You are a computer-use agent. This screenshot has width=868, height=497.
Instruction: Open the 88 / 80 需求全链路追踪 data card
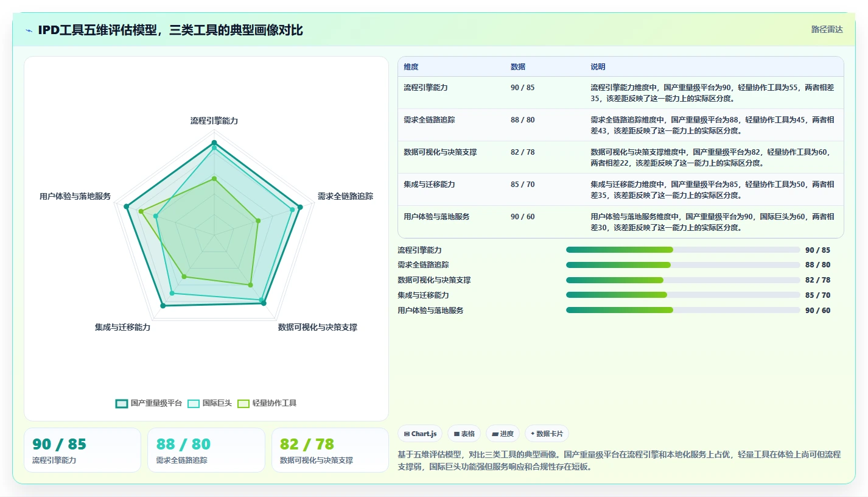(206, 450)
